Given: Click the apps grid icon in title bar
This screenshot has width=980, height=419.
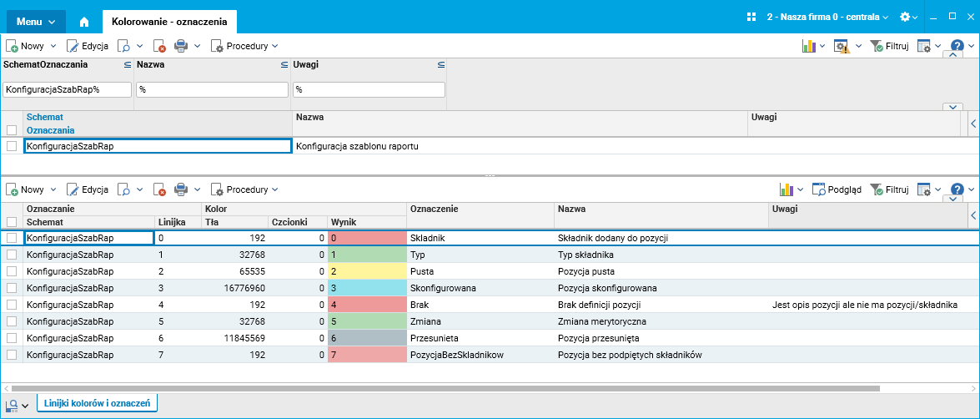Looking at the screenshot, I should 751,18.
